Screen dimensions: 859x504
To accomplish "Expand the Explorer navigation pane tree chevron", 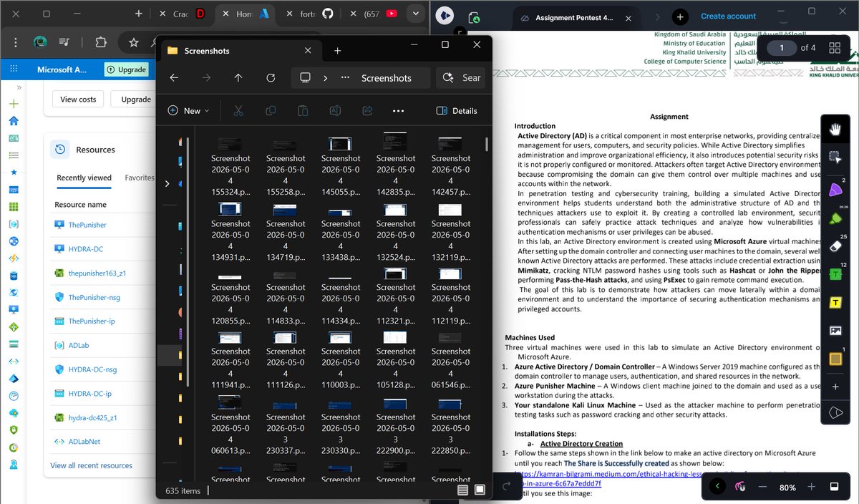I will tap(167, 184).
